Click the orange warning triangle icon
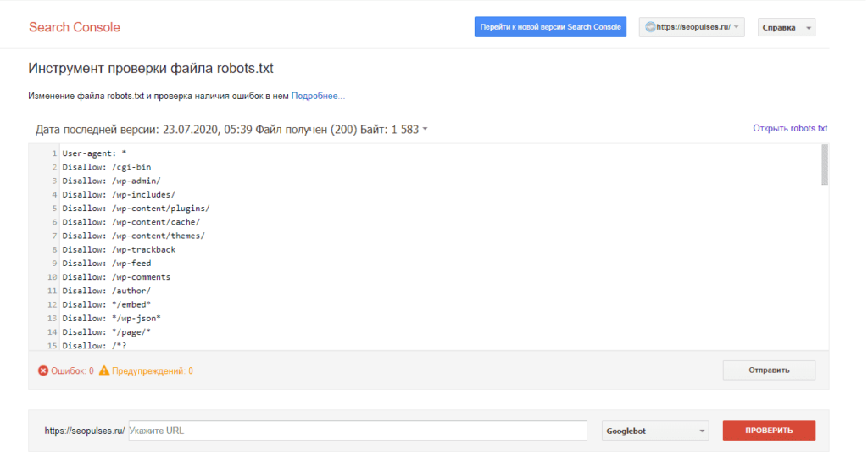868x473 pixels. click(x=104, y=370)
